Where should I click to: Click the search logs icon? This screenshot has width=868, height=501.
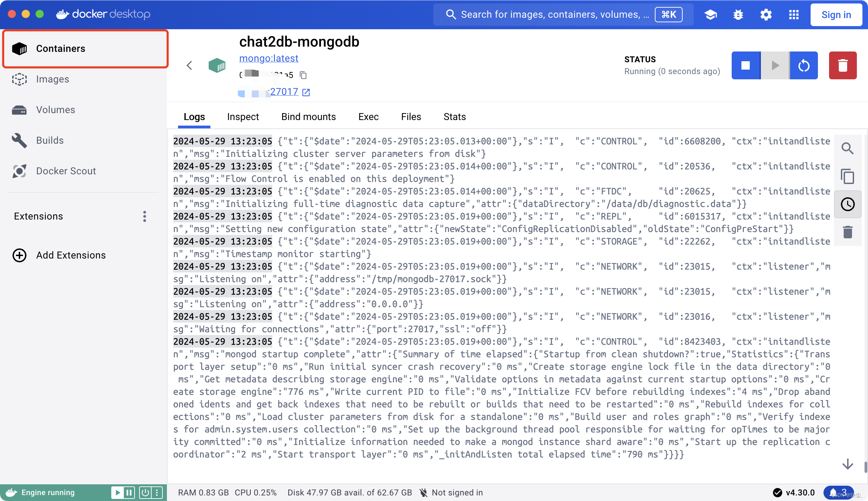pyautogui.click(x=848, y=147)
